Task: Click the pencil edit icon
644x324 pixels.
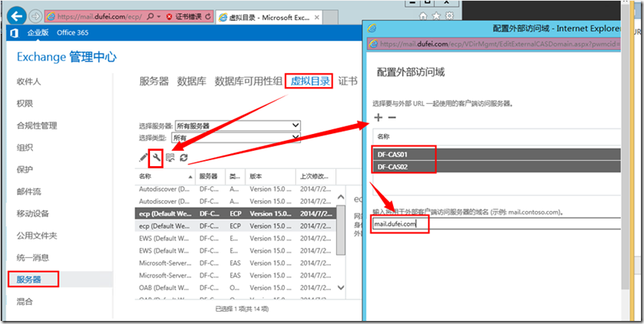Action: (143, 157)
